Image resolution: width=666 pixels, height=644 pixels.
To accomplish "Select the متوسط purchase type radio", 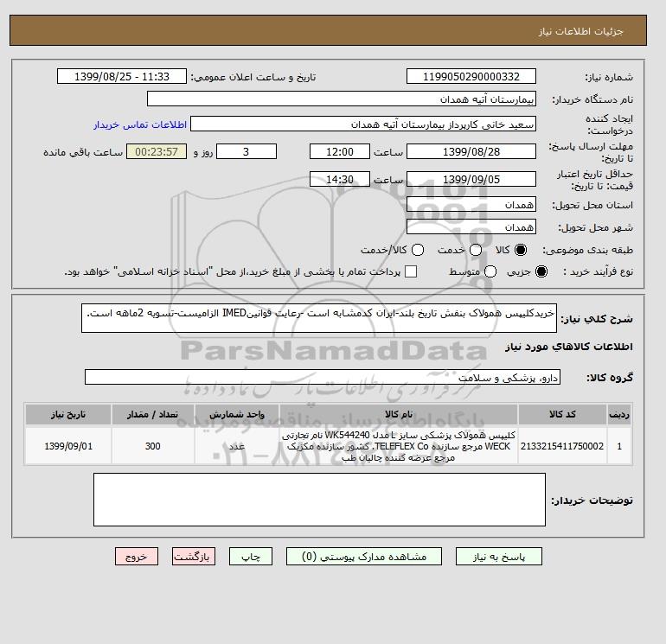I will pyautogui.click(x=490, y=271).
